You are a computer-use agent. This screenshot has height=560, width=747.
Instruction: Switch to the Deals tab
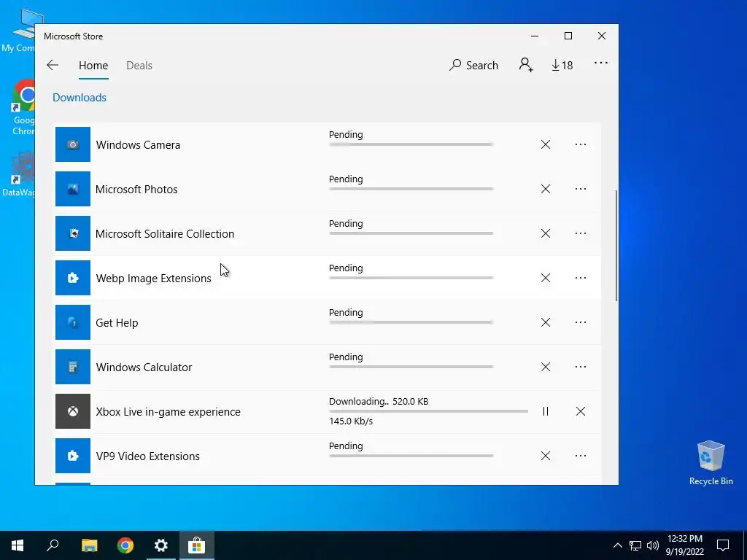tap(139, 65)
